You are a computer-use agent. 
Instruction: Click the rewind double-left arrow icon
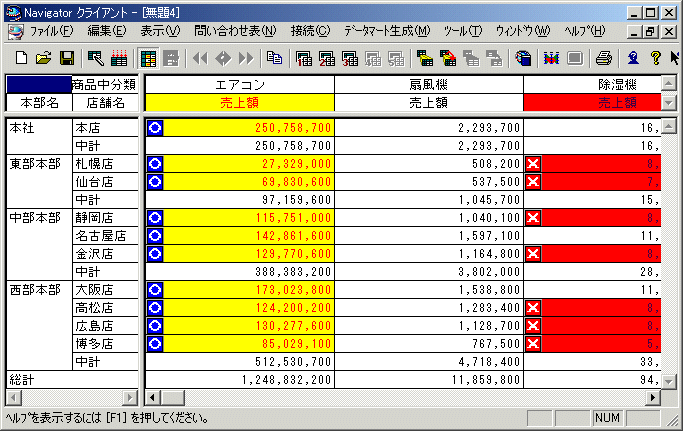pyautogui.click(x=200, y=58)
